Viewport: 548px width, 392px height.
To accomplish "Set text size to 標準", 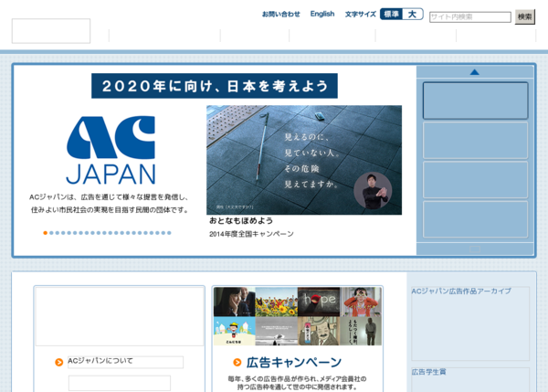I will (391, 14).
